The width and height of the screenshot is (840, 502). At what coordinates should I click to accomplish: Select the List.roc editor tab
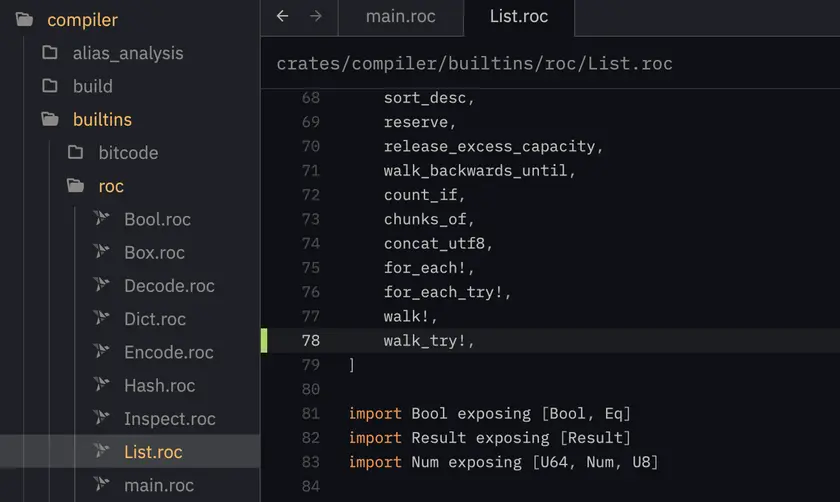(x=519, y=17)
